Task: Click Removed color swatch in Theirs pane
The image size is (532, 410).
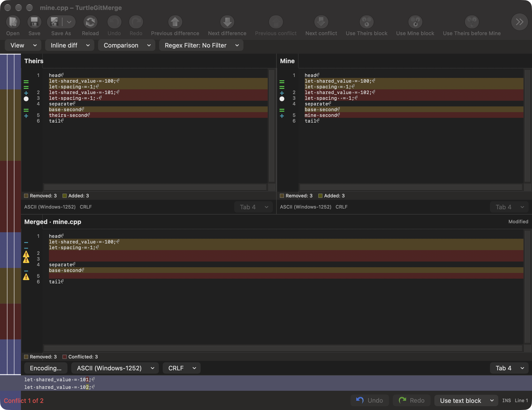Action: click(x=26, y=196)
